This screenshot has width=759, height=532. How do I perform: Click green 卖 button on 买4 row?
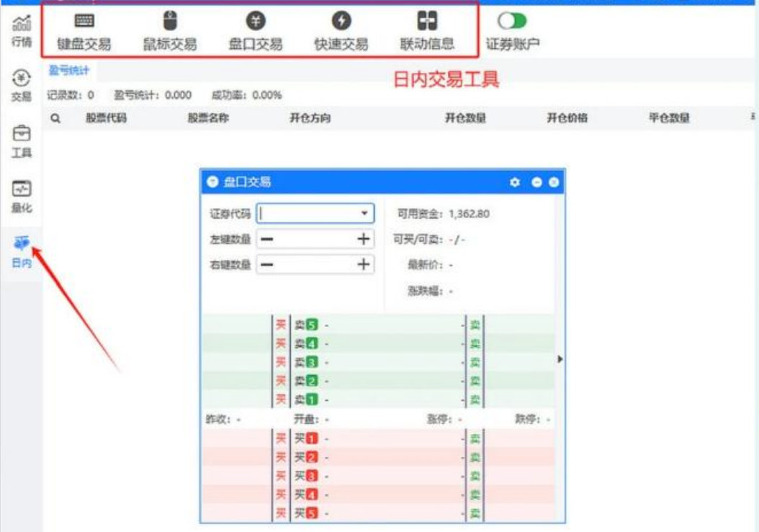[x=475, y=495]
